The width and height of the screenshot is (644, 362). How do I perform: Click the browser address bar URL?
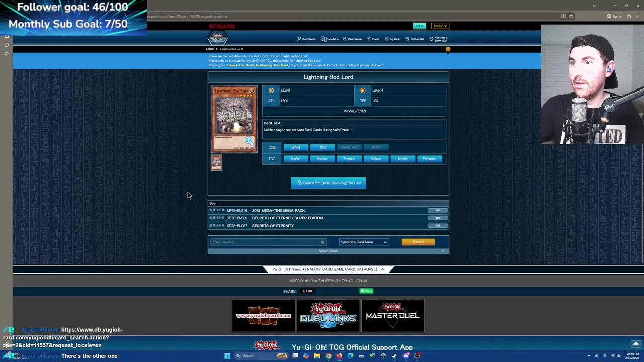coord(188,17)
